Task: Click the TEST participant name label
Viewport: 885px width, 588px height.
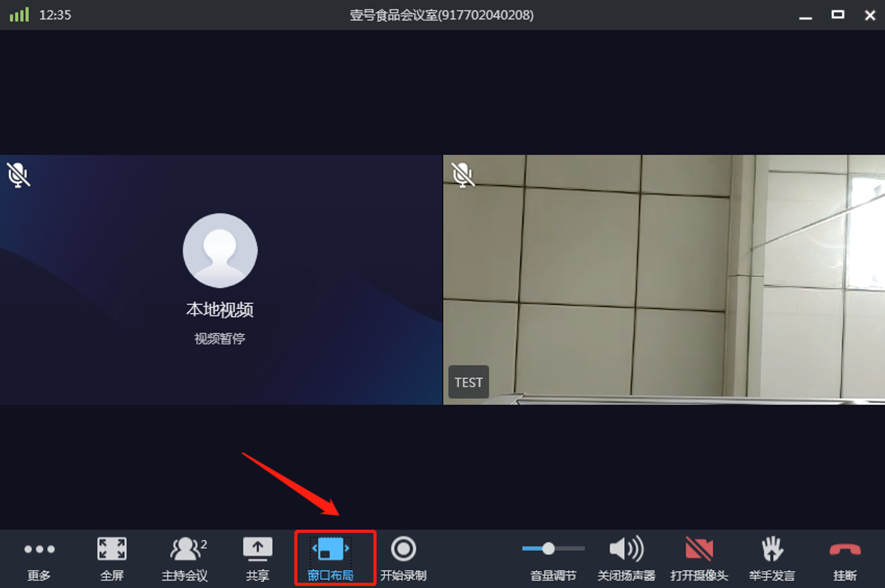Action: 469,382
